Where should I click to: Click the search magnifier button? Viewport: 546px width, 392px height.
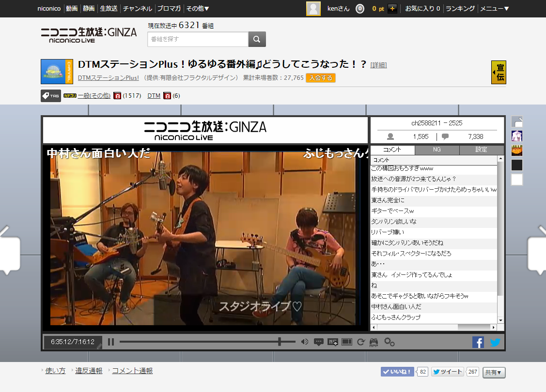257,39
